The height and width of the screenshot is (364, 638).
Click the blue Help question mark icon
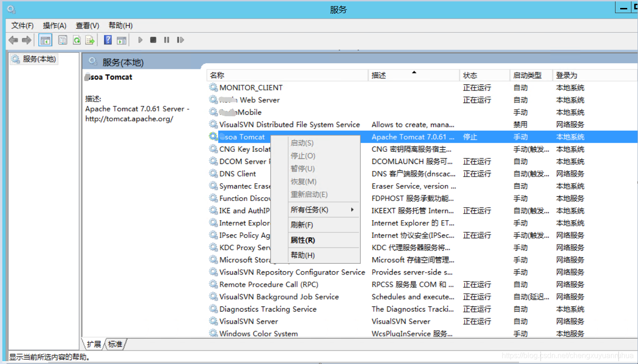(x=108, y=40)
